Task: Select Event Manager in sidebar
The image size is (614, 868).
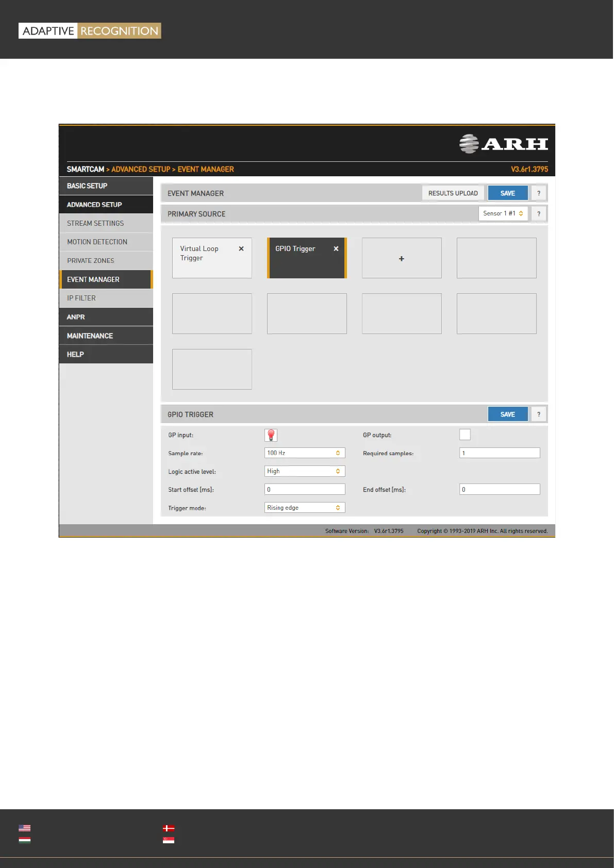Action: (x=106, y=279)
